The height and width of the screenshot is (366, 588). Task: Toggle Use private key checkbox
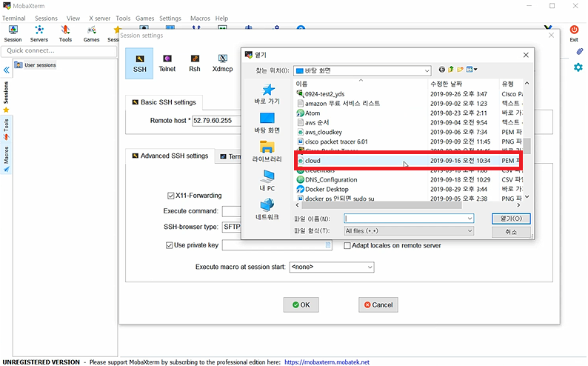169,245
